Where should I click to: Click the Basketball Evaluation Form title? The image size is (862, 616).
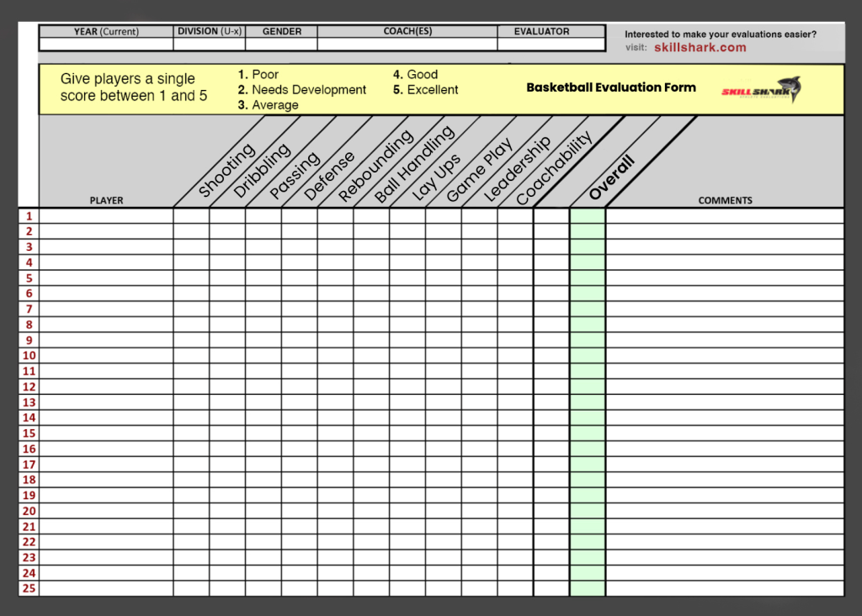pos(611,88)
